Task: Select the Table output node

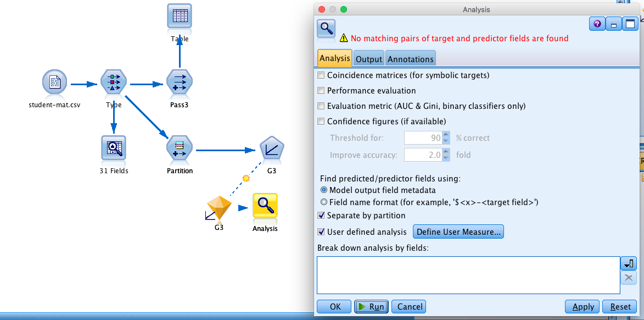Action: 180,16
